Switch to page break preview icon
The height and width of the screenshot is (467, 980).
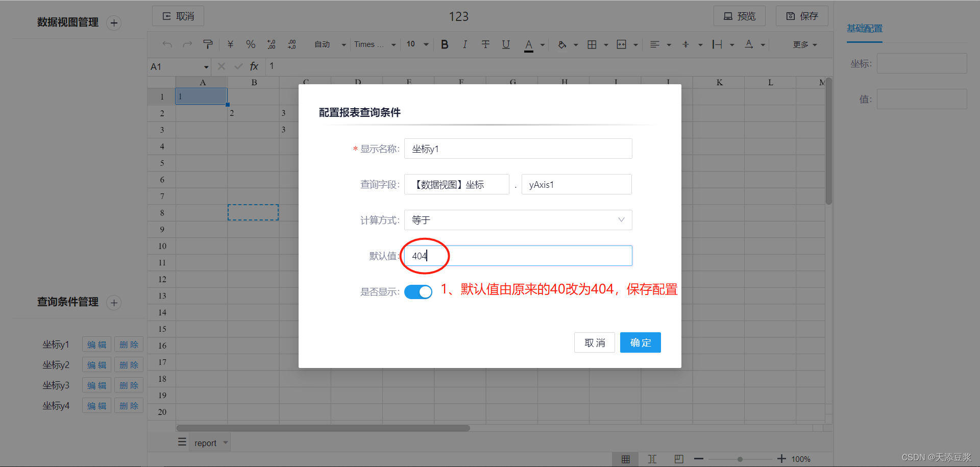pos(652,459)
